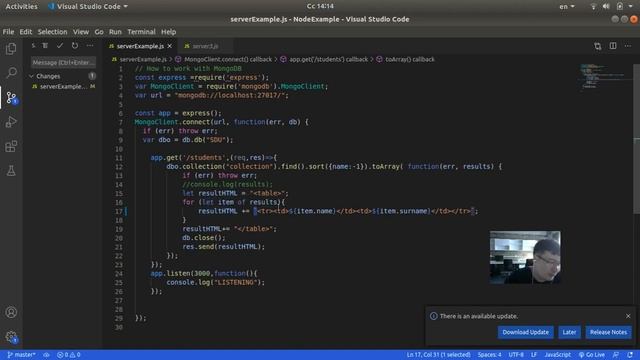Open the Go menu

(x=99, y=32)
